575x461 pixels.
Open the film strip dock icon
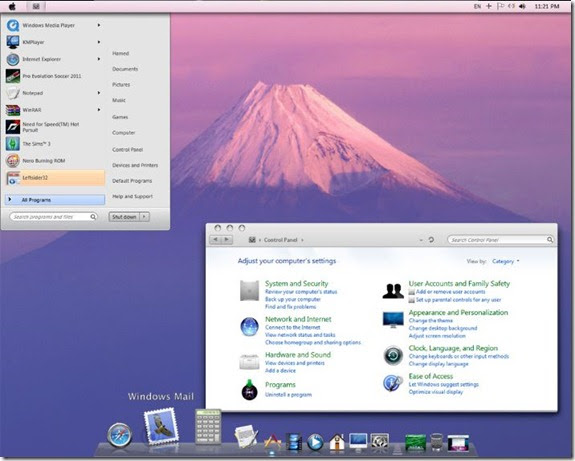[x=294, y=442]
